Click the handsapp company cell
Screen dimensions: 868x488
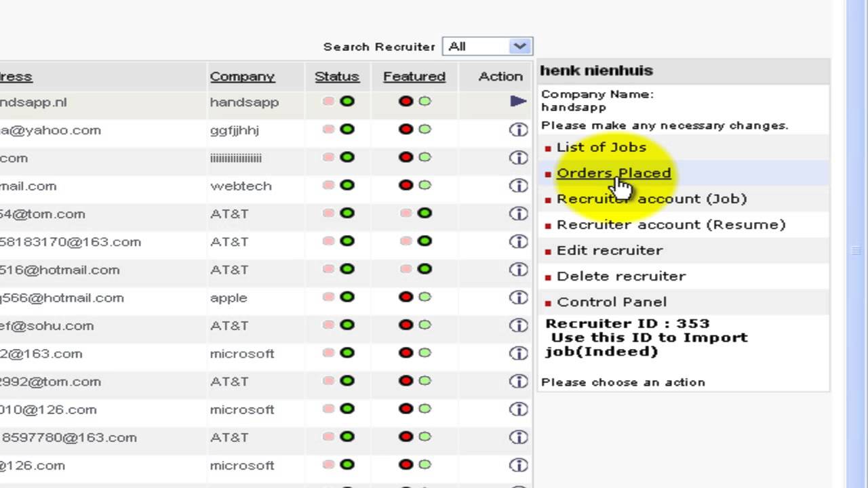[x=244, y=102]
